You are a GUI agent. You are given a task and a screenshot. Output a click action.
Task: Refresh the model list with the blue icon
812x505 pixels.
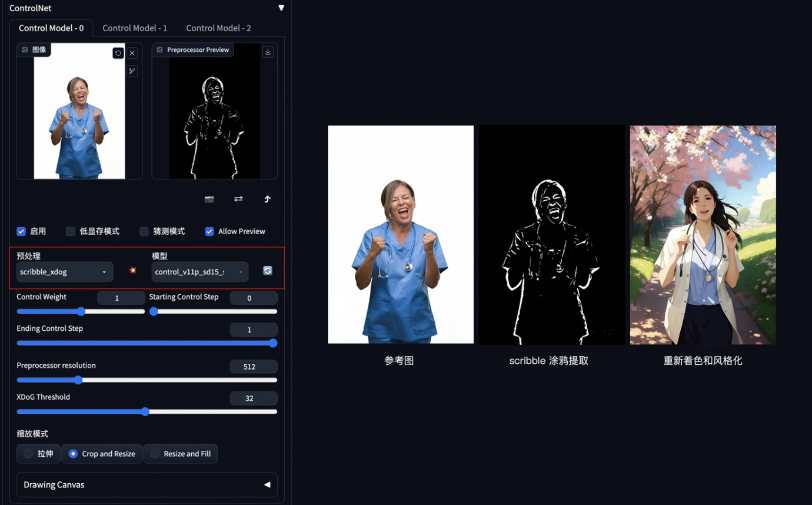tap(268, 271)
